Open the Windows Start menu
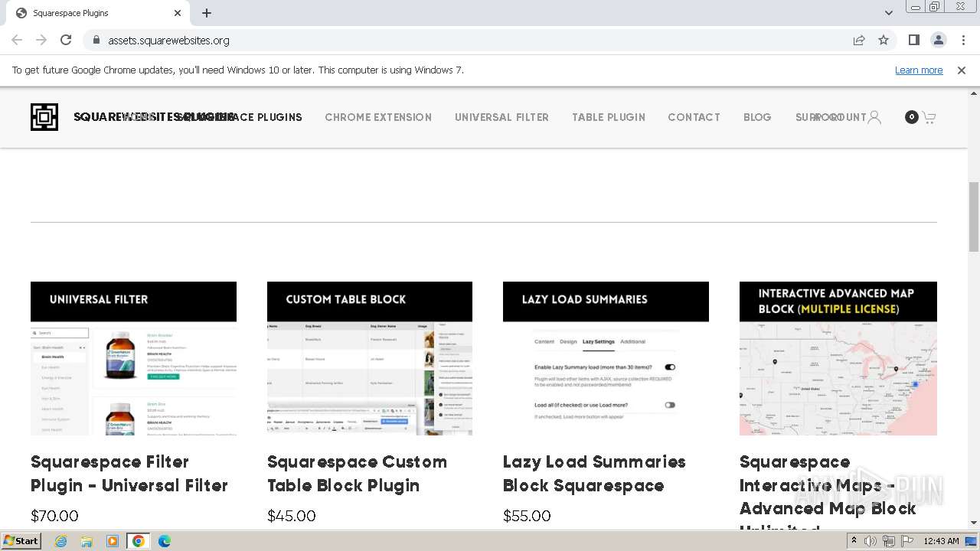Image resolution: width=980 pixels, height=551 pixels. [x=21, y=541]
